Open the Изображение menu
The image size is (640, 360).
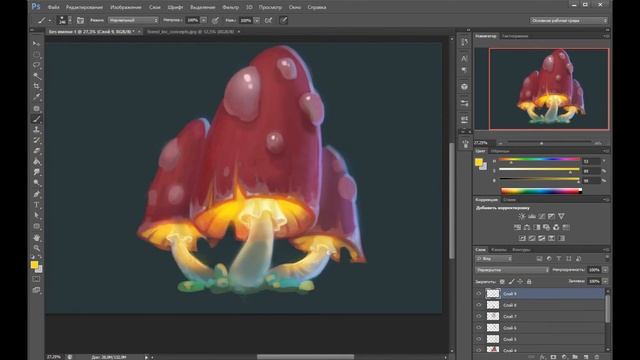click(x=125, y=7)
